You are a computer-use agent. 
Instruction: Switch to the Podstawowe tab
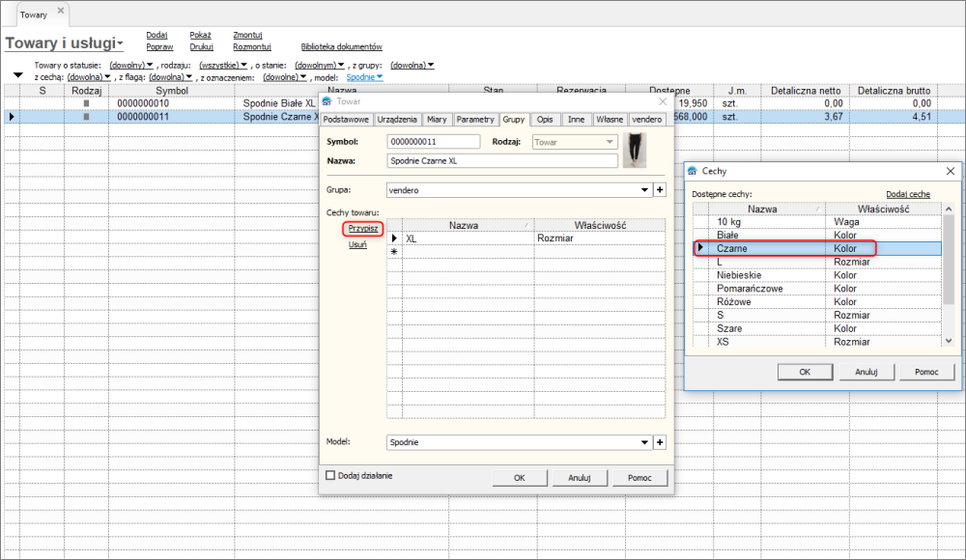tap(346, 120)
